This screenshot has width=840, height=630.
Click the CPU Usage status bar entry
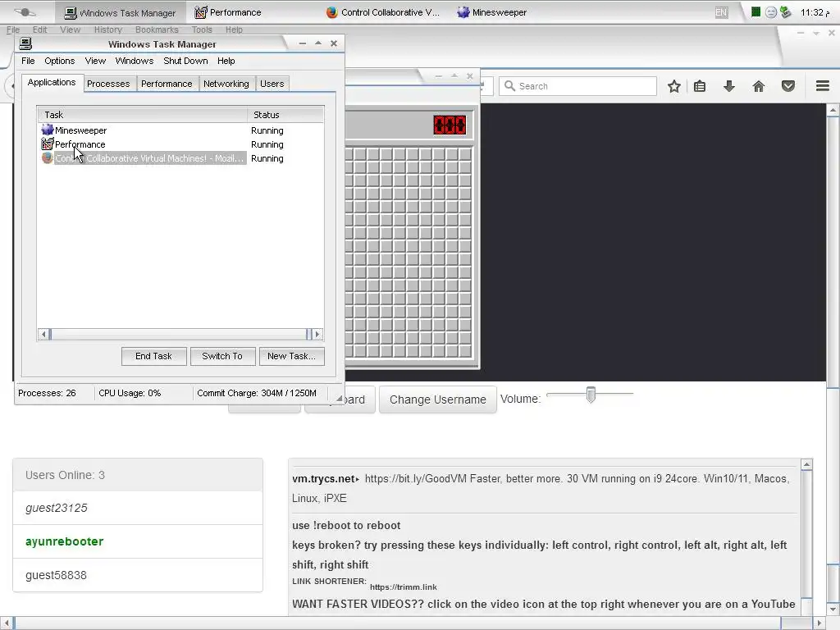(x=130, y=393)
